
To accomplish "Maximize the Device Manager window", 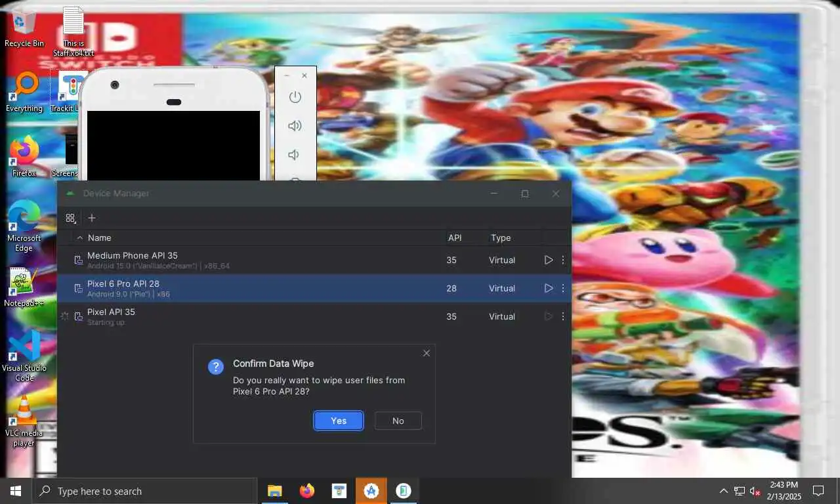I will point(525,194).
